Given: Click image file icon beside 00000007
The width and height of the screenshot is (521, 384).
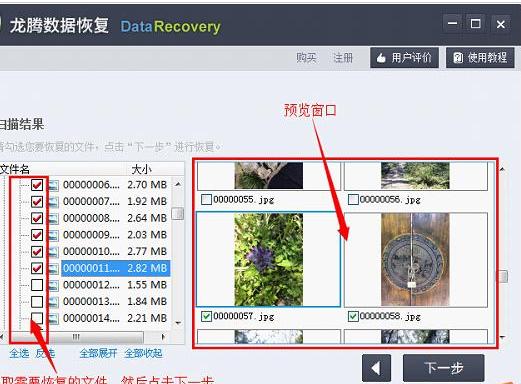Looking at the screenshot, I should tap(53, 202).
